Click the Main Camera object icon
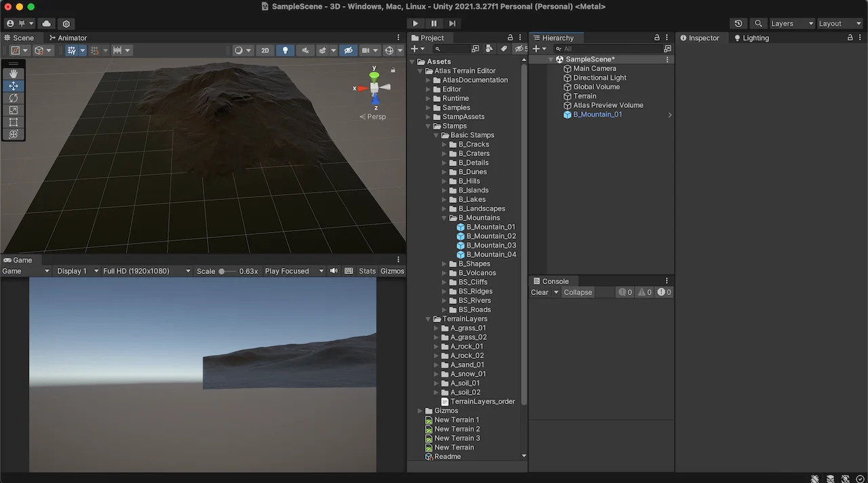This screenshot has height=483, width=868. coord(568,69)
